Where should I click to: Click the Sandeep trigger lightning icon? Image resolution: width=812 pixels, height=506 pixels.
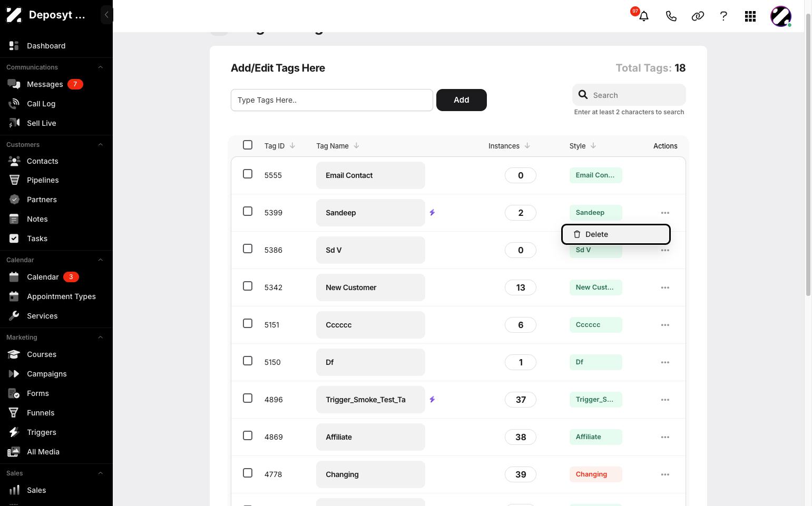pos(432,213)
